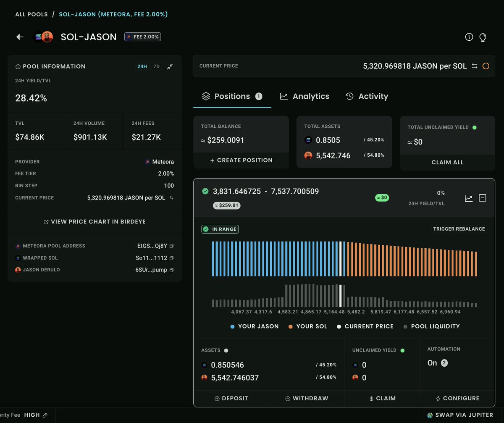This screenshot has height=423, width=504.
Task: Swap price direction in the top Current Price bar
Action: [474, 66]
